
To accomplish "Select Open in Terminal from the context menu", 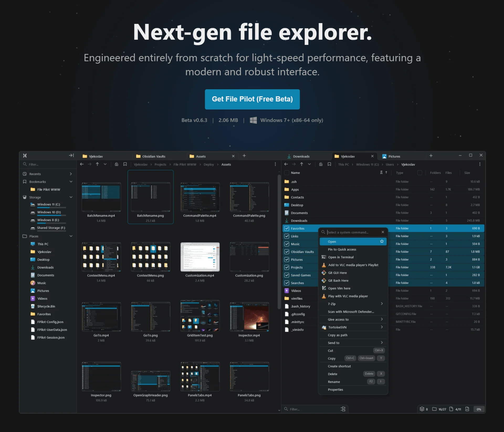I will [x=341, y=257].
